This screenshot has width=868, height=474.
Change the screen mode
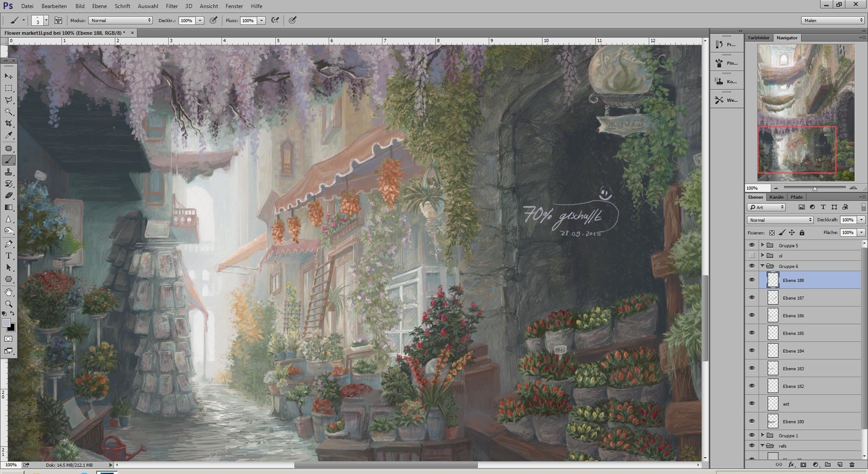tap(9, 351)
